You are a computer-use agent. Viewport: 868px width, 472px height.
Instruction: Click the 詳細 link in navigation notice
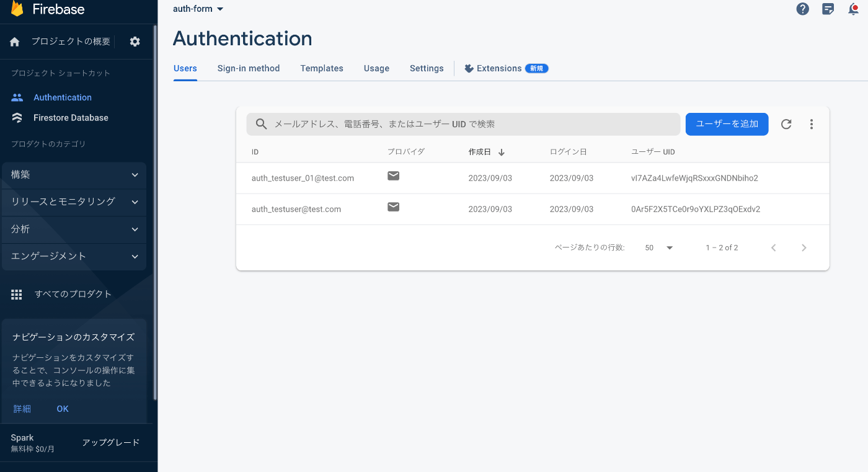pyautogui.click(x=22, y=409)
